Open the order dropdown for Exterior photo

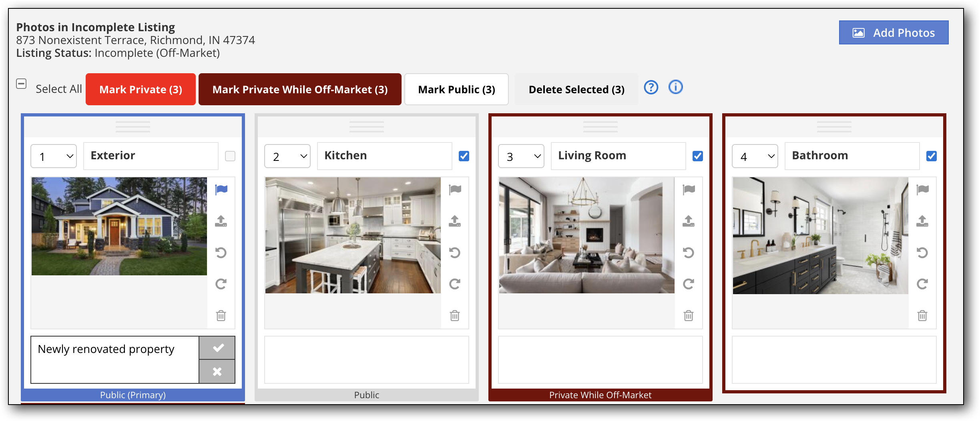(x=54, y=156)
